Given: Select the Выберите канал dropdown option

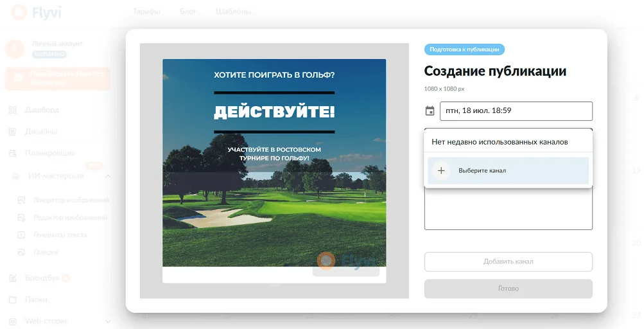Looking at the screenshot, I should (507, 171).
